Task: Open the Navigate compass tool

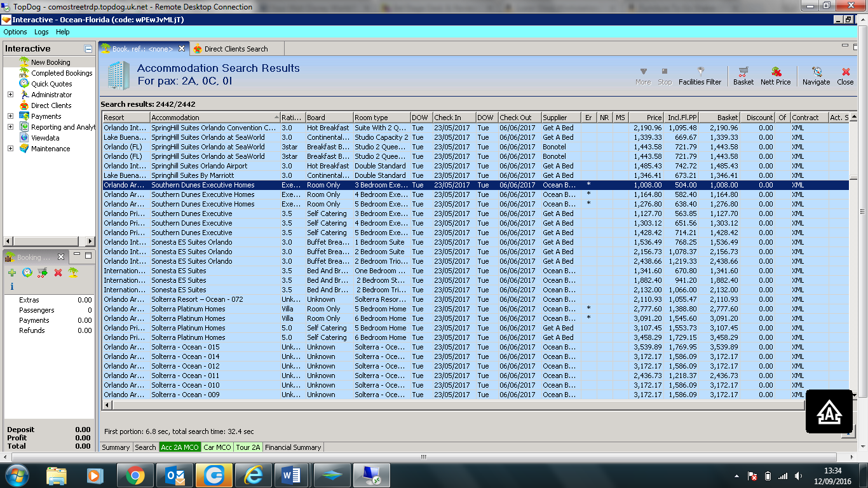Action: [x=816, y=76]
